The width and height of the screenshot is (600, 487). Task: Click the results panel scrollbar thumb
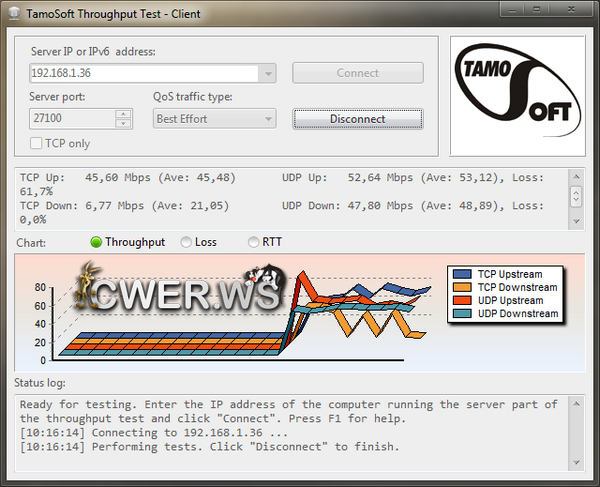click(576, 197)
